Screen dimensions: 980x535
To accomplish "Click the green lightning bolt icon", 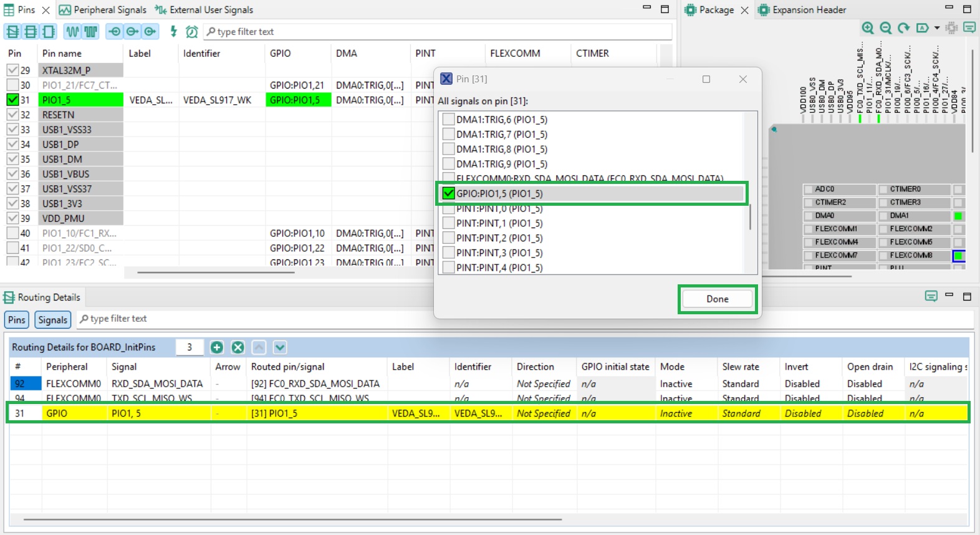I will click(x=174, y=31).
